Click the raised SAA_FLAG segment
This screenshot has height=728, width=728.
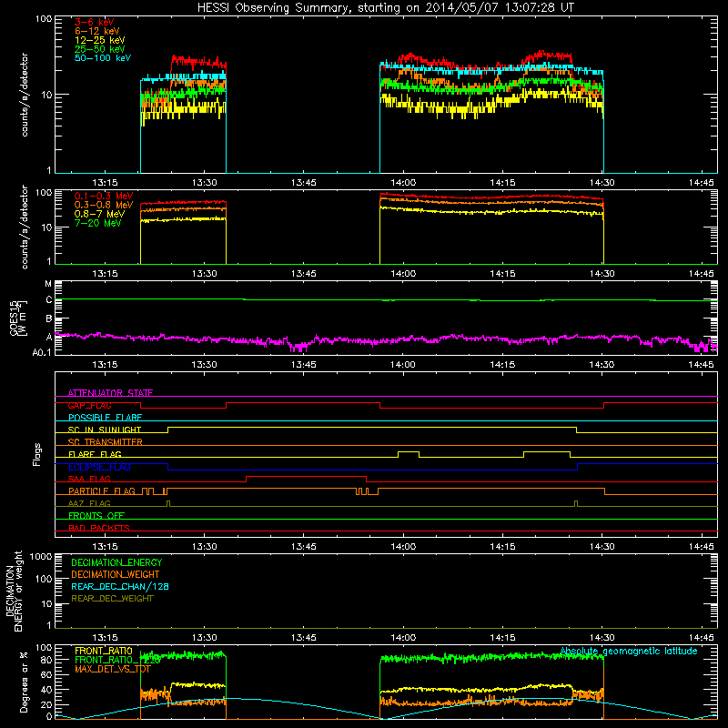click(x=307, y=476)
